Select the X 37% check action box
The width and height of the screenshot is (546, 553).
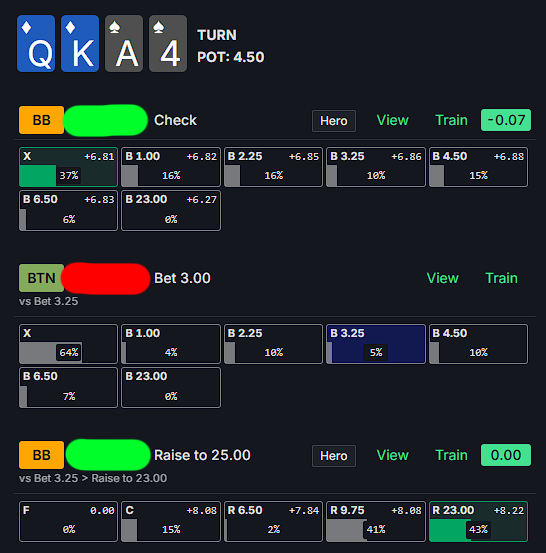tap(68, 167)
